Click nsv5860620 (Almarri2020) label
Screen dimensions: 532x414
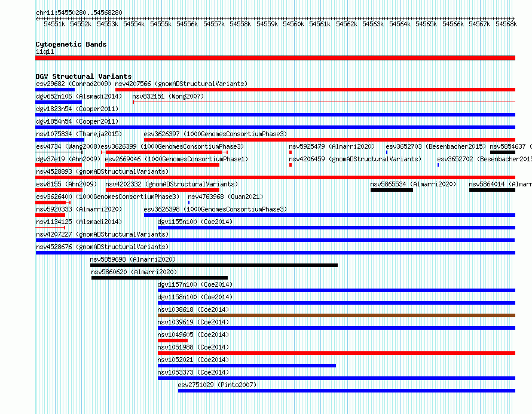(x=134, y=272)
